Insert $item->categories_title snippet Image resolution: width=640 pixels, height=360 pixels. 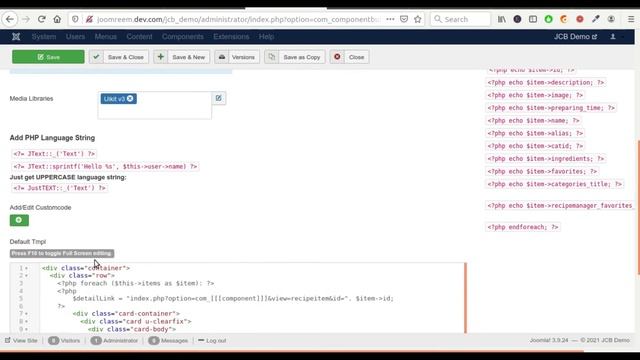pyautogui.click(x=555, y=184)
